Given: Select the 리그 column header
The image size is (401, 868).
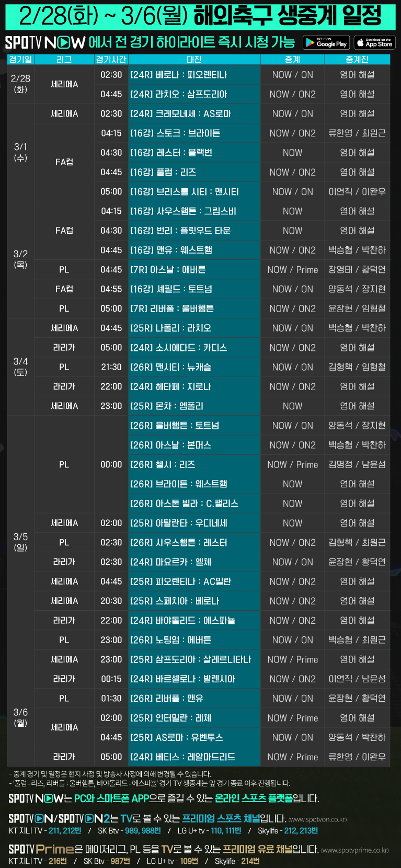Looking at the screenshot, I should [64, 60].
